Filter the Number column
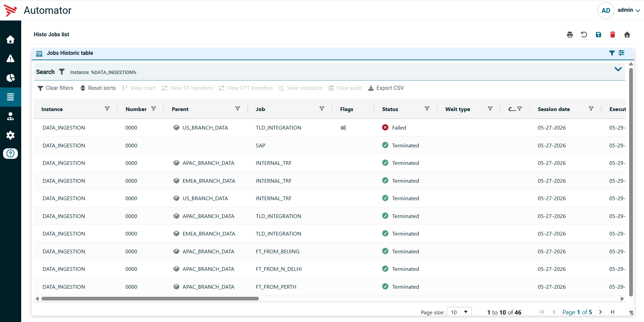644x322 pixels. (x=154, y=109)
